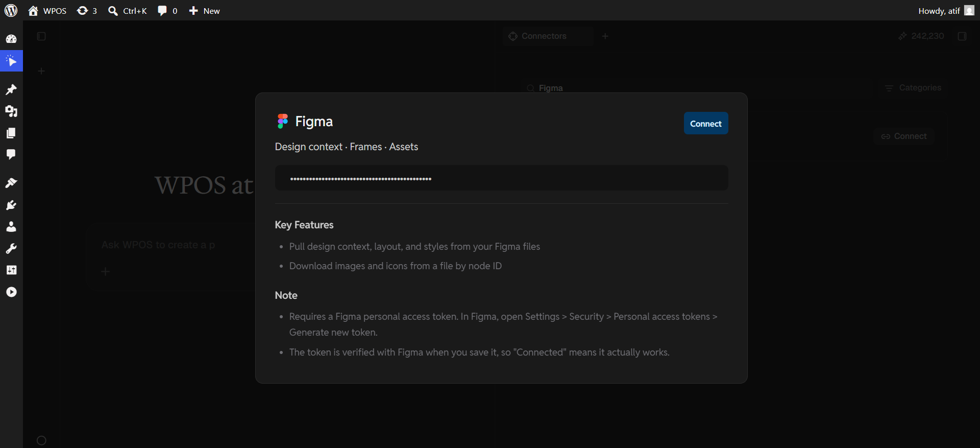View comments awaiting moderation
Image resolution: width=980 pixels, height=448 pixels.
coord(167,11)
